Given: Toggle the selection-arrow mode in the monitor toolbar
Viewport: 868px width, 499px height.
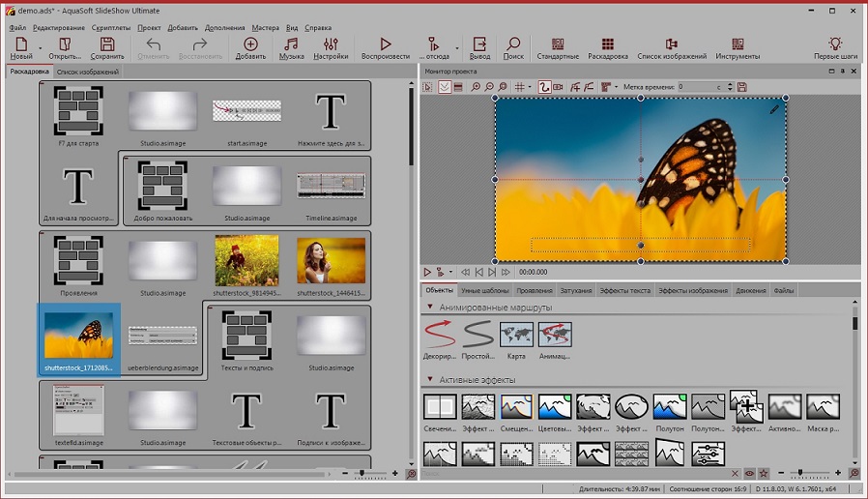Looking at the screenshot, I should click(x=427, y=87).
